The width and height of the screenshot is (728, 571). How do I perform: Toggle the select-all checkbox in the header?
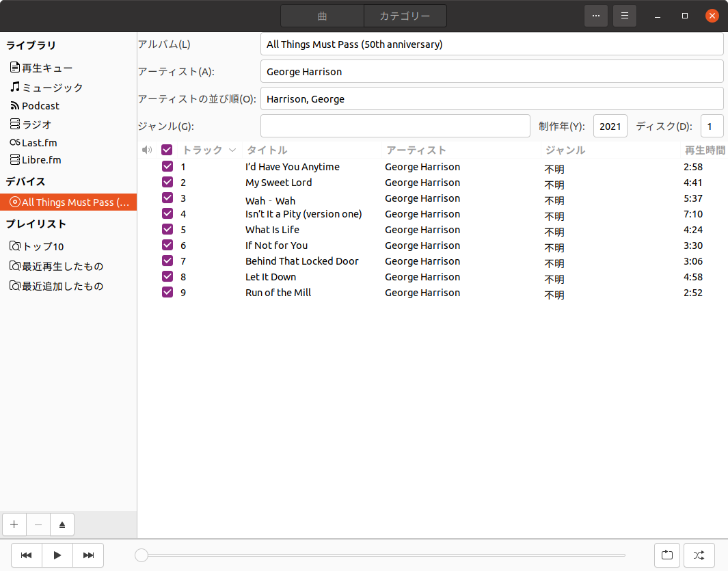coord(167,150)
